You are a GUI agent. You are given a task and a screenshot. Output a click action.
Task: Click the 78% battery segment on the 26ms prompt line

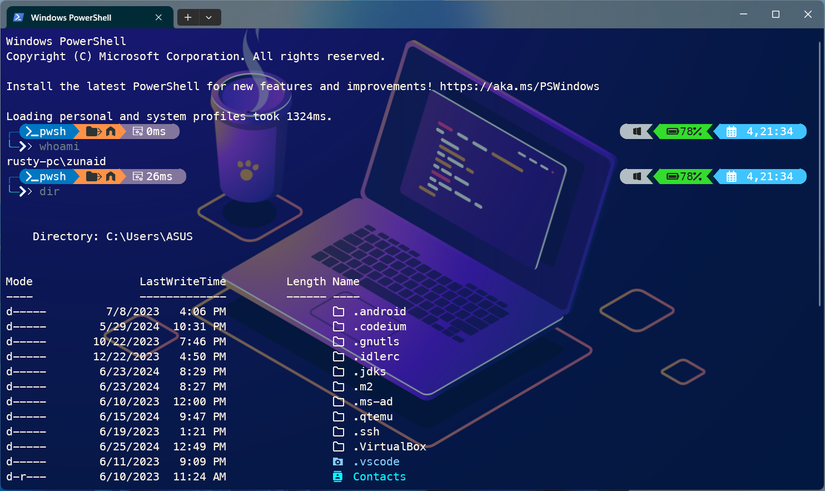[683, 176]
